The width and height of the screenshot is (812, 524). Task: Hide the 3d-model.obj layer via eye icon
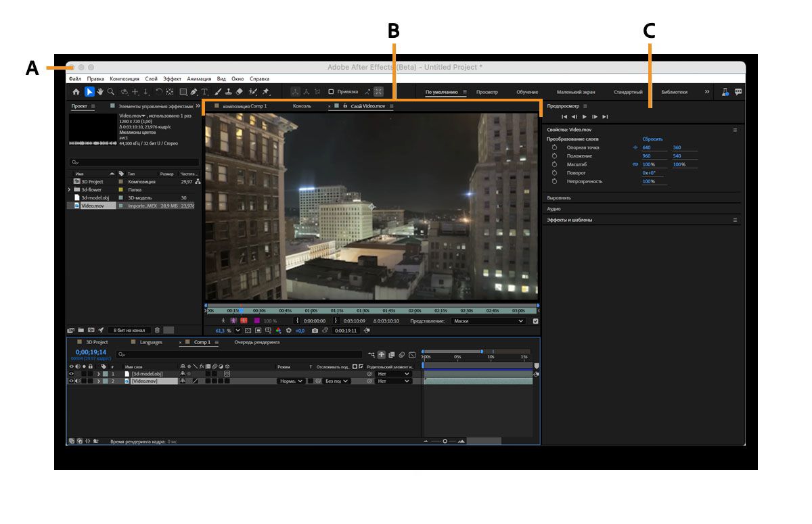point(72,373)
